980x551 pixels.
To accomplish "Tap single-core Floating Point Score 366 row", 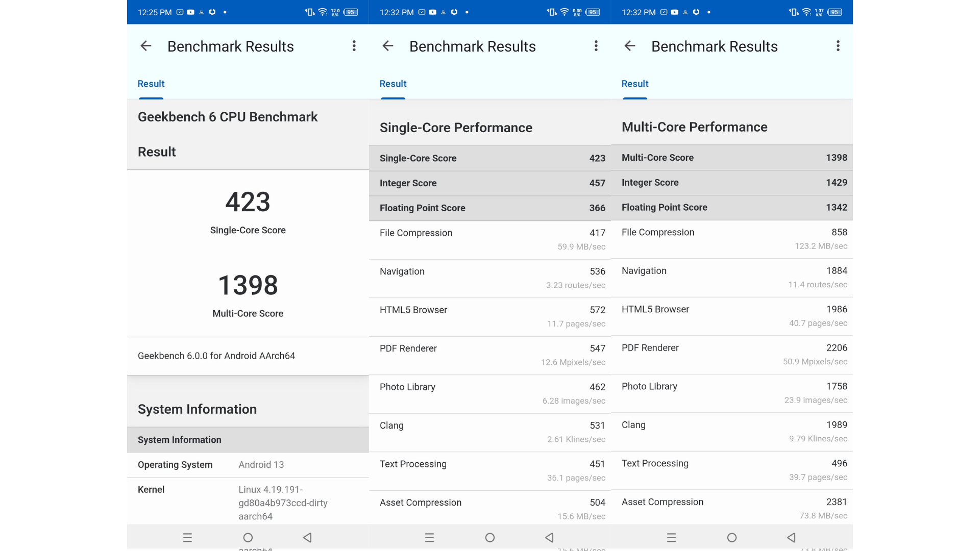I will (x=490, y=208).
